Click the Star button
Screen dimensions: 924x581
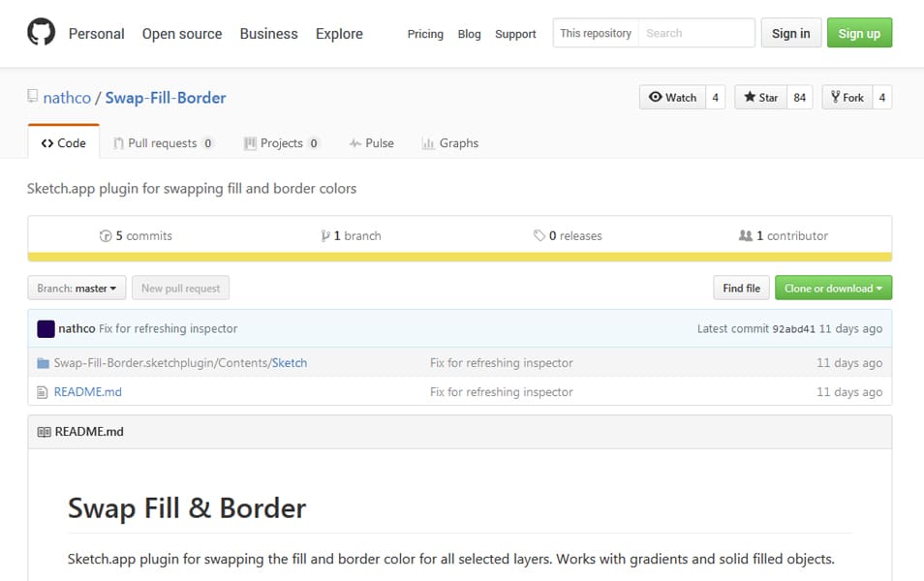760,97
